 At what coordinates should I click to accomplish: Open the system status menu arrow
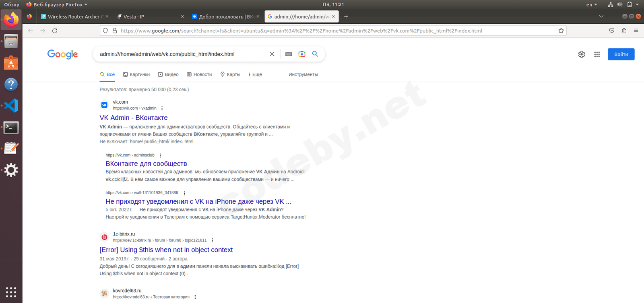637,4
